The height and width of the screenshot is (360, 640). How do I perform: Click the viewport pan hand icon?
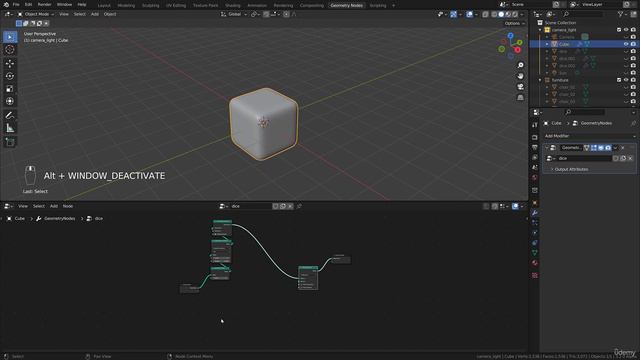520,76
